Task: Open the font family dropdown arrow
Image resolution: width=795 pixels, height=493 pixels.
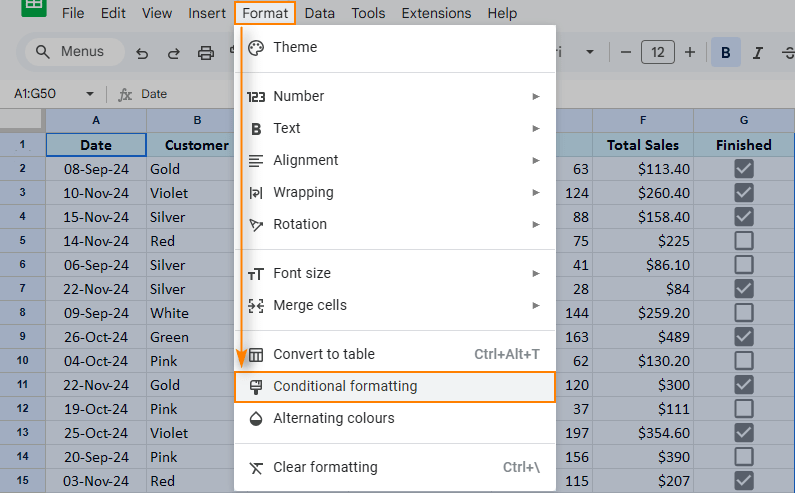Action: click(590, 52)
